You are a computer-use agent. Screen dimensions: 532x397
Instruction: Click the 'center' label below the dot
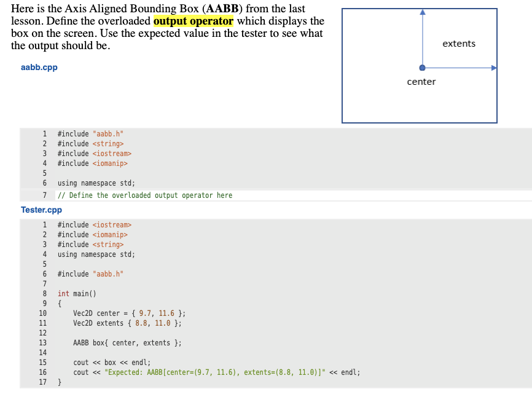pyautogui.click(x=421, y=81)
